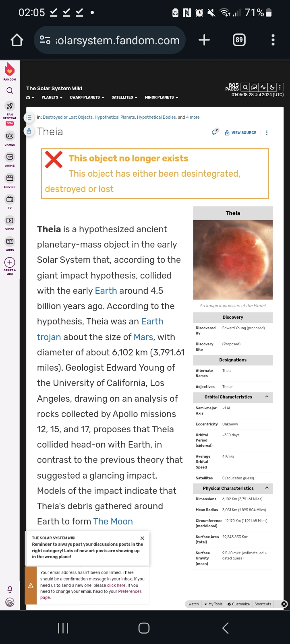Toggle dark theme with moon icon
Viewport: 290px width, 644px height.
click(x=272, y=87)
